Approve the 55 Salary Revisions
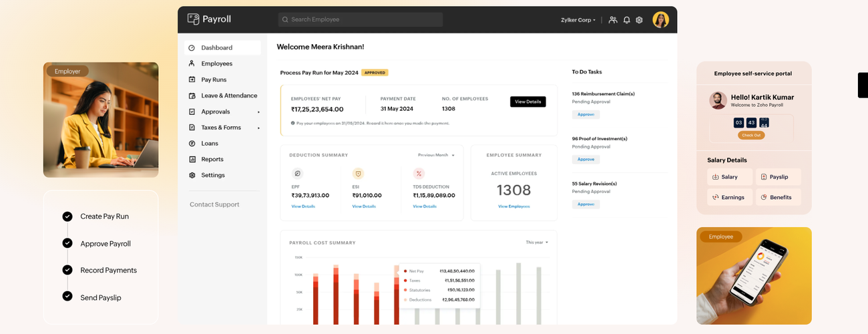This screenshot has width=868, height=334. tap(586, 204)
